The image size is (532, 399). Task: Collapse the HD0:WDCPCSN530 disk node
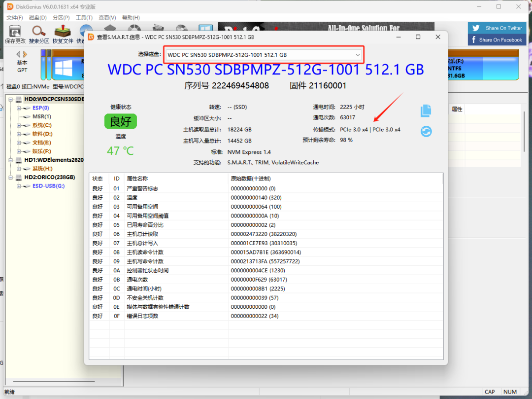[10, 100]
